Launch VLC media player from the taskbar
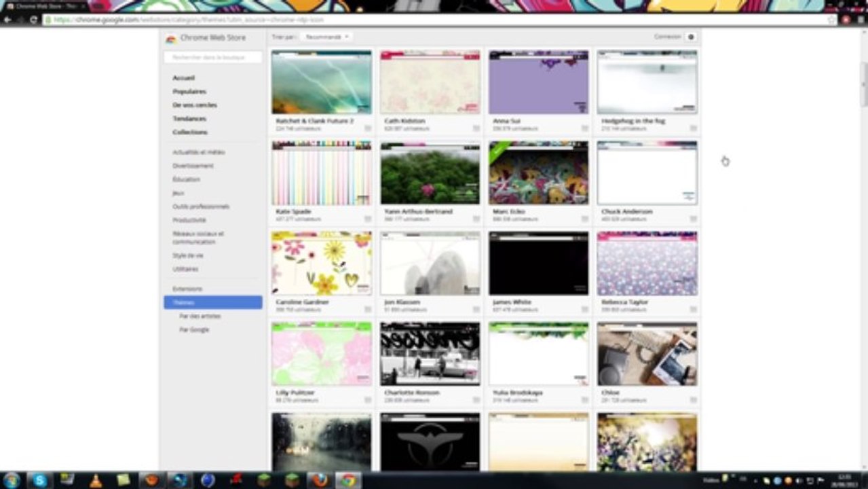 click(x=96, y=480)
